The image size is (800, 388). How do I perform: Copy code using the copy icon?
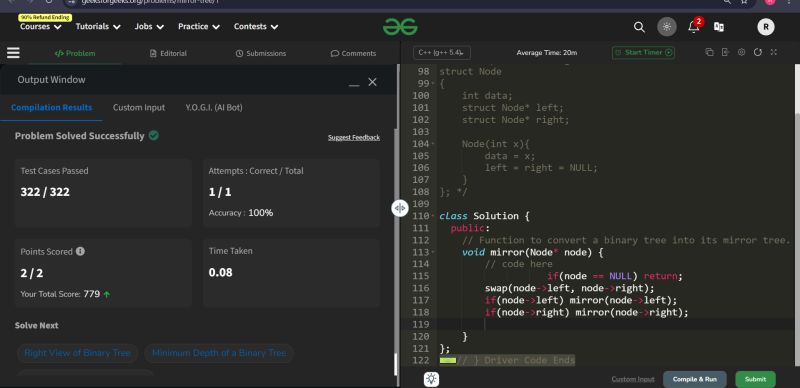(x=709, y=52)
